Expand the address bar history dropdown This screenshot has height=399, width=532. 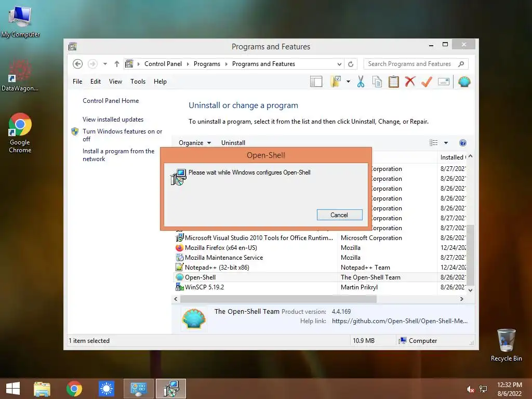[339, 64]
